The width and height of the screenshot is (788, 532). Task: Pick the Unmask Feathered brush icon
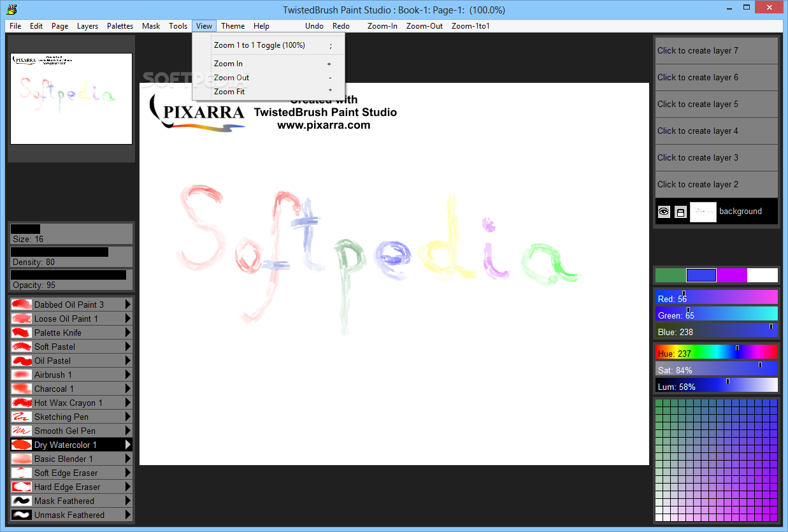pos(22,515)
